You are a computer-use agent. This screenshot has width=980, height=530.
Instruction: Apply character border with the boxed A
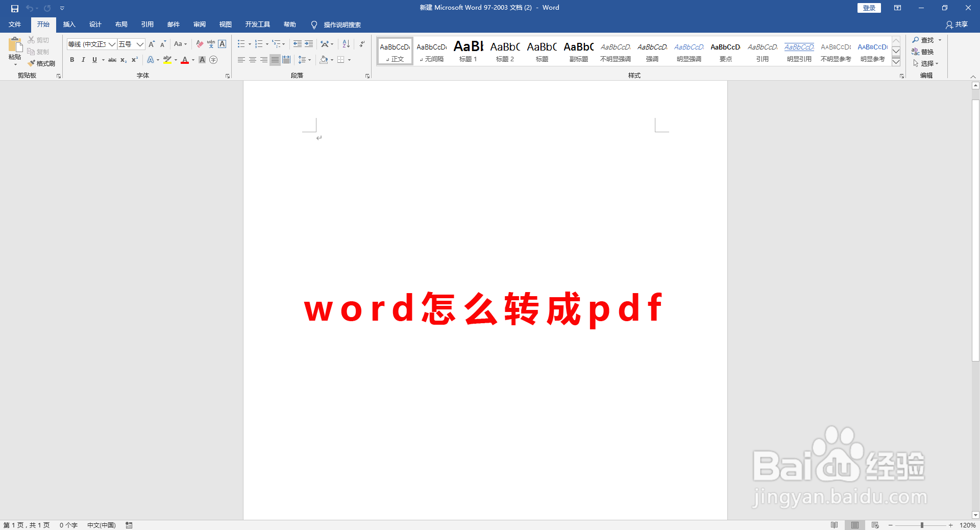pos(222,44)
